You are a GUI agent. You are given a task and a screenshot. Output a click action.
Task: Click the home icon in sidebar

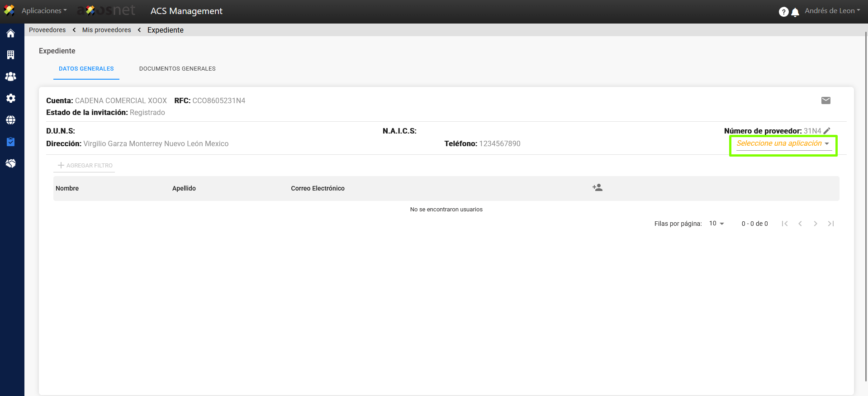click(x=10, y=33)
